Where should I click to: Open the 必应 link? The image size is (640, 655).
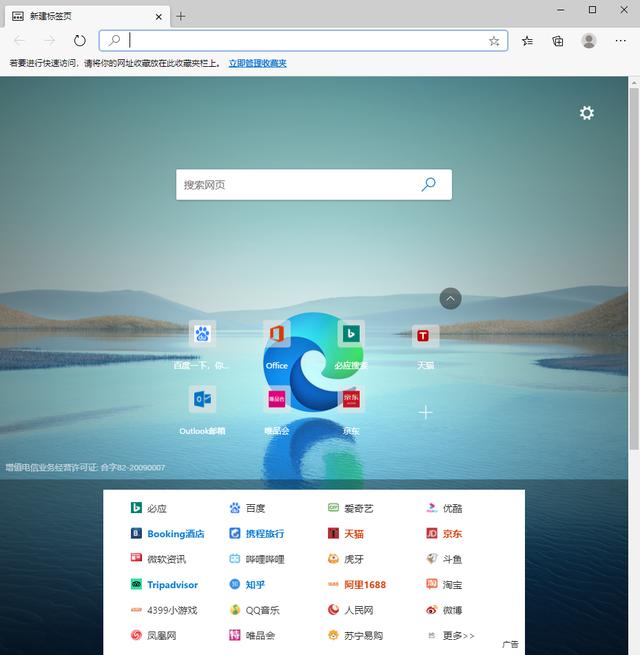pos(148,508)
